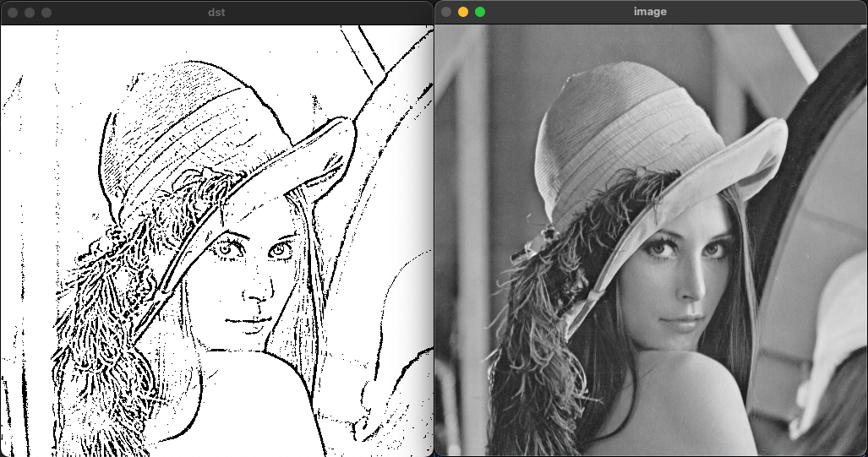
Task: Click the gray close button of image window
Action: click(446, 12)
